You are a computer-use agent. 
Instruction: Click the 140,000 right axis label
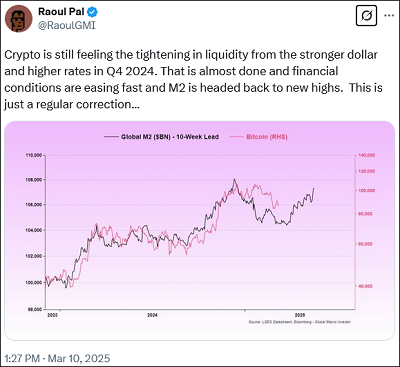367,155
